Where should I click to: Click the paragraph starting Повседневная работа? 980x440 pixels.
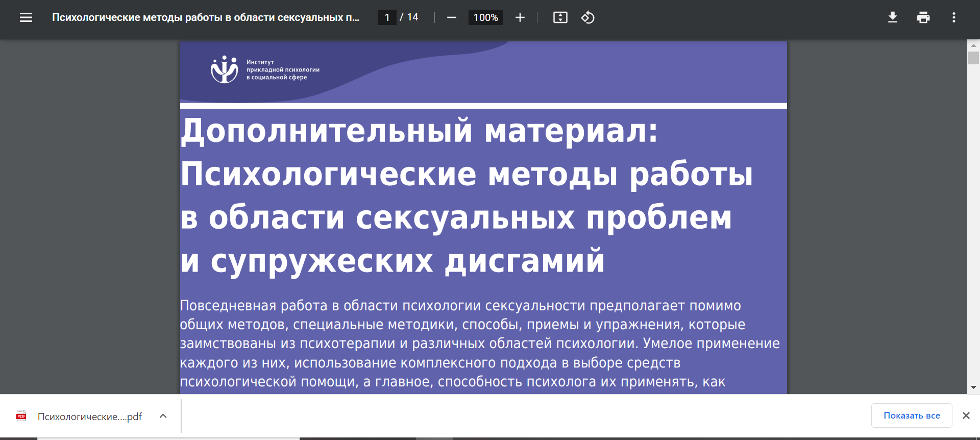[x=480, y=344]
